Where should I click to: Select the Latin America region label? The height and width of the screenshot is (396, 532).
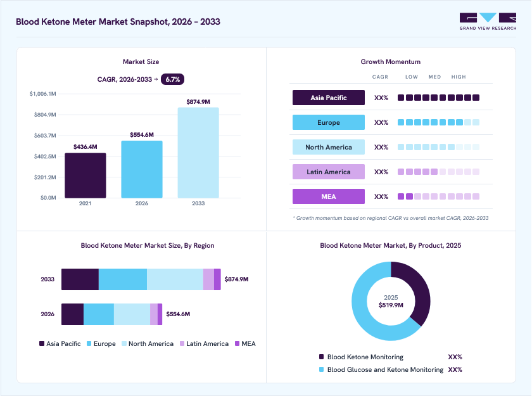pyautogui.click(x=329, y=172)
